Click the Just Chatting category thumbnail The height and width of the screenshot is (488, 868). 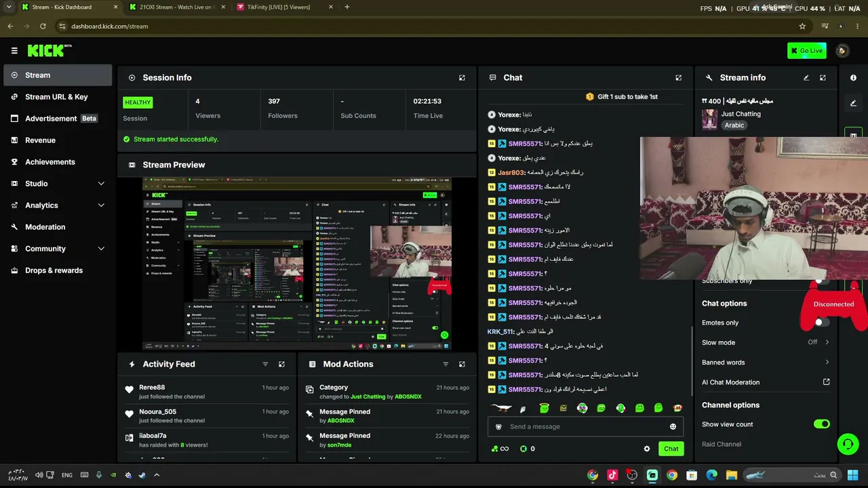click(709, 119)
